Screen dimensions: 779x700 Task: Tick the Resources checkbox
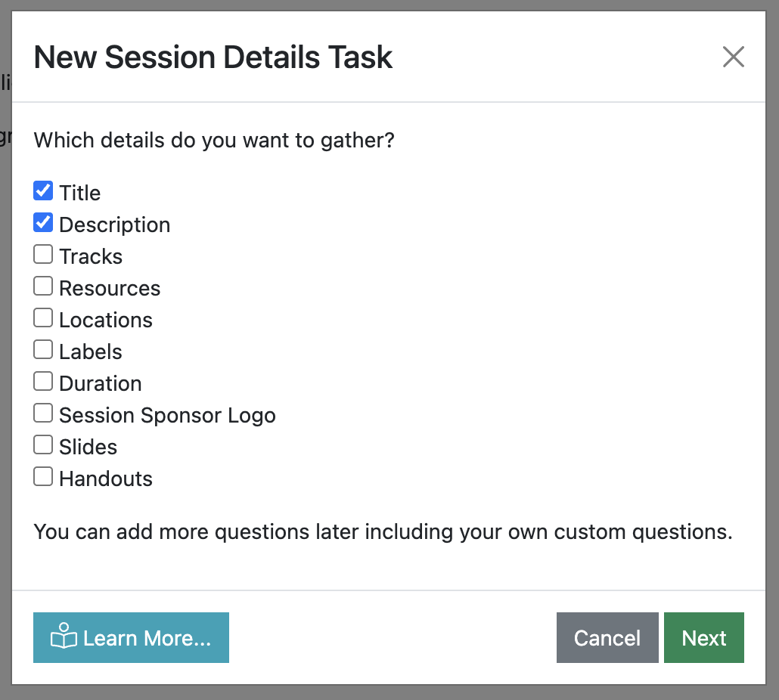[x=43, y=286]
